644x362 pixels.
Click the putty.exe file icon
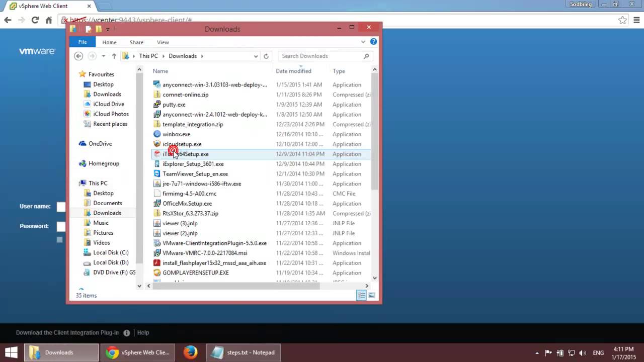157,105
